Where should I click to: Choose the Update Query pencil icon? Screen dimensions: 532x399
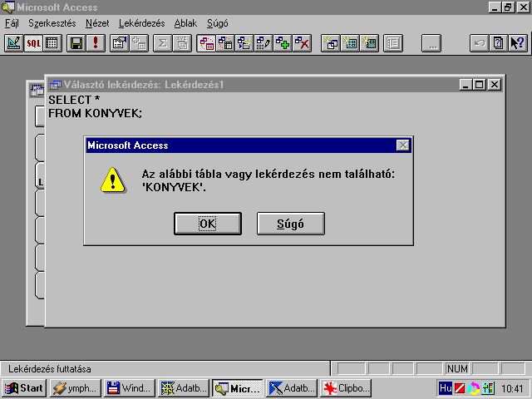click(264, 43)
